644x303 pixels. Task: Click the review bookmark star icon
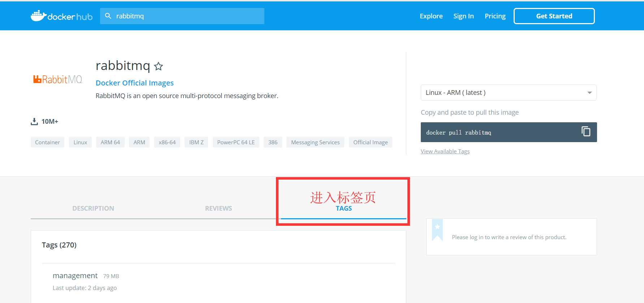[x=437, y=230]
